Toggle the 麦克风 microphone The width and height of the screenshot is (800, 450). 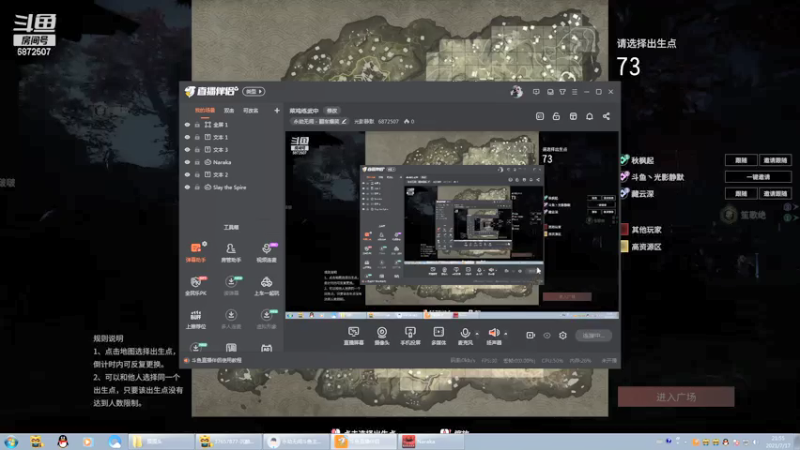[x=465, y=336]
